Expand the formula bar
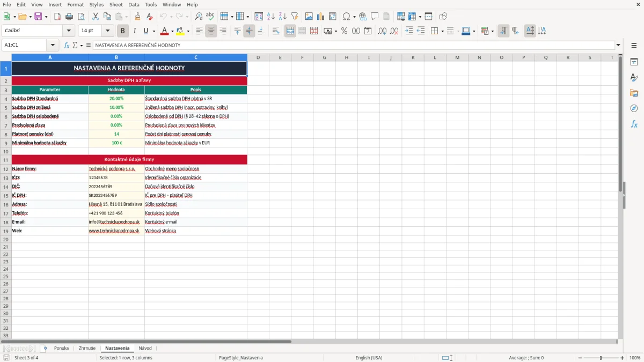 tap(618, 45)
